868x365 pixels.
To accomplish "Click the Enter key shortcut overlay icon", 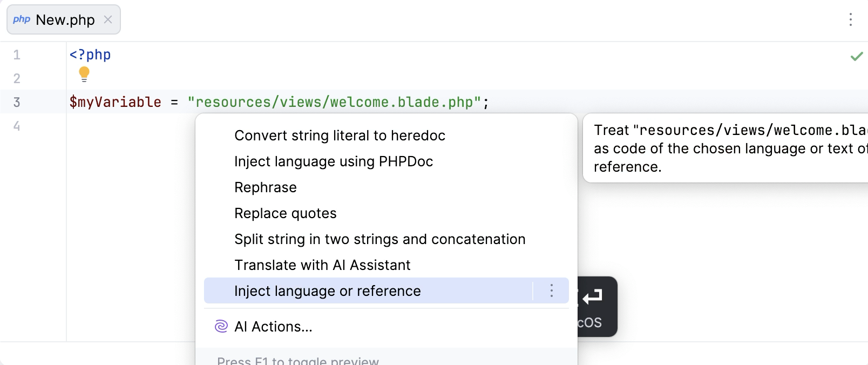I will point(592,296).
